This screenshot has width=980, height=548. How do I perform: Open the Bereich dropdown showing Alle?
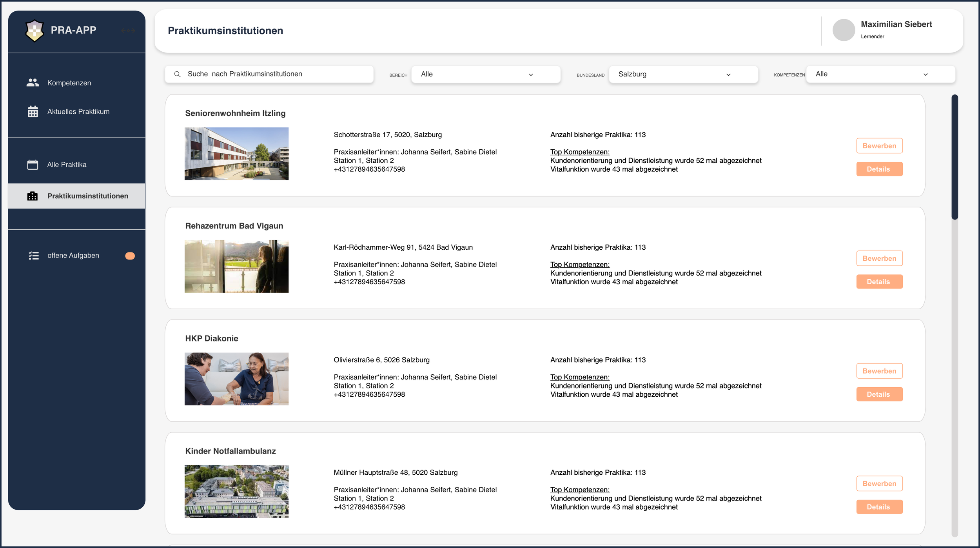(486, 74)
